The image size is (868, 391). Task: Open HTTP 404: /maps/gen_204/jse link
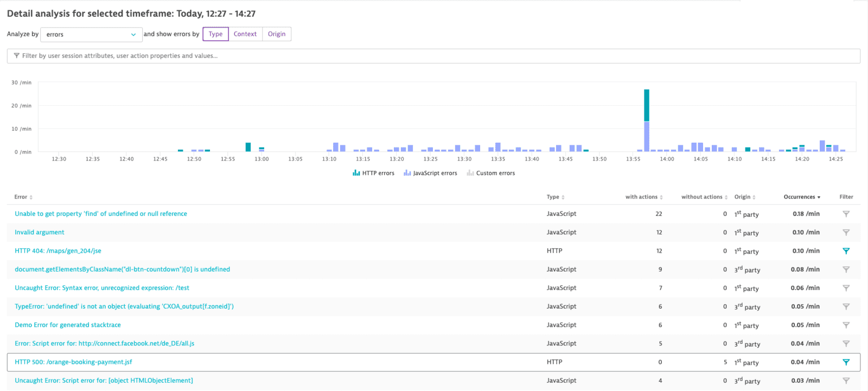coord(58,251)
